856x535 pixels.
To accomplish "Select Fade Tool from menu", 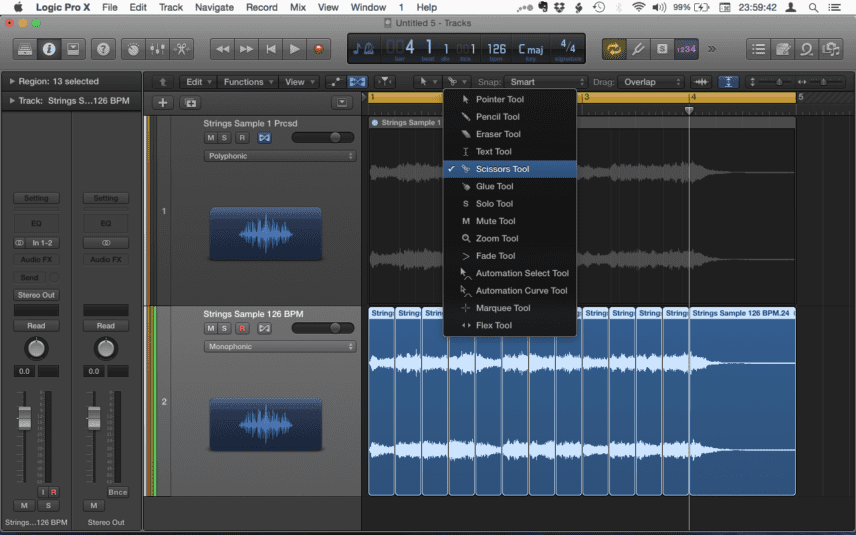I will point(510,256).
